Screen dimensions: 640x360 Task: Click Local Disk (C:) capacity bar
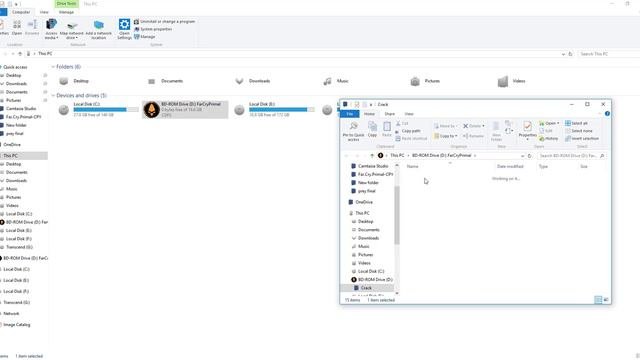point(106,109)
